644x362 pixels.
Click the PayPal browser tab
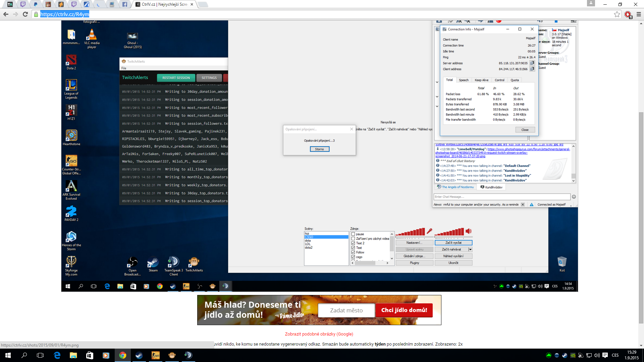[x=36, y=4]
